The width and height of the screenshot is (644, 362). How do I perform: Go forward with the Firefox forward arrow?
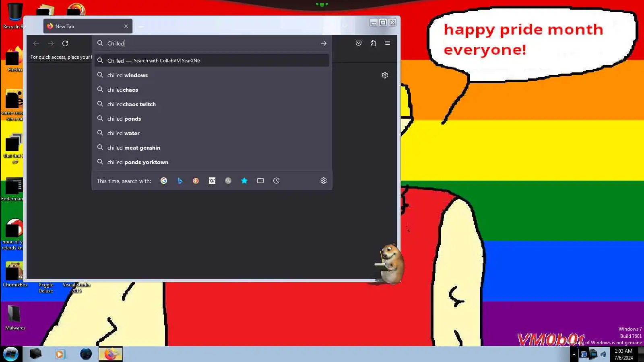[51, 43]
